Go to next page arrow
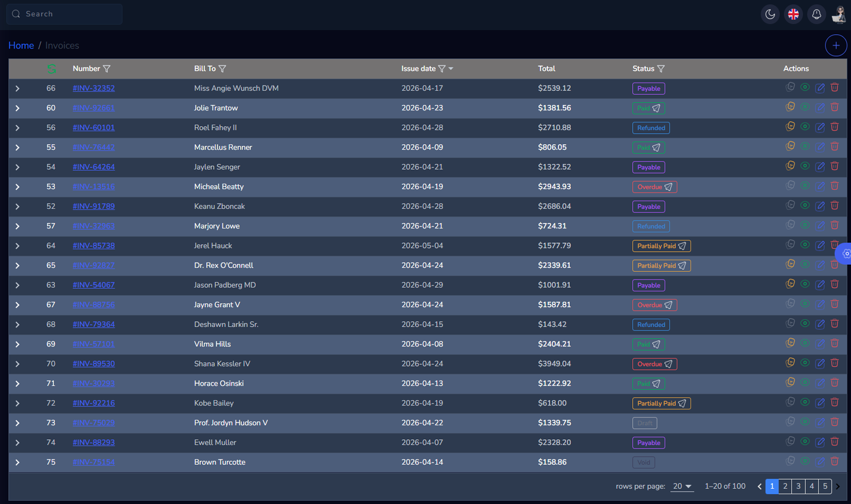The height and width of the screenshot is (504, 851). point(838,486)
